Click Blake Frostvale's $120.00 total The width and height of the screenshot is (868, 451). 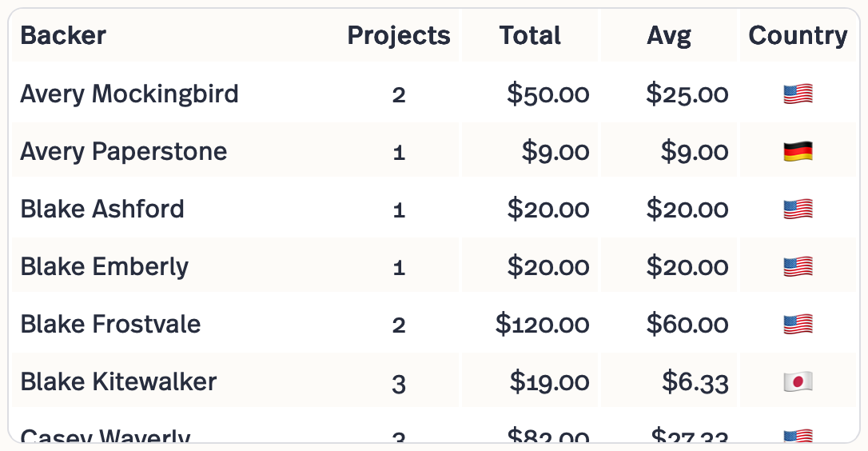[543, 325]
